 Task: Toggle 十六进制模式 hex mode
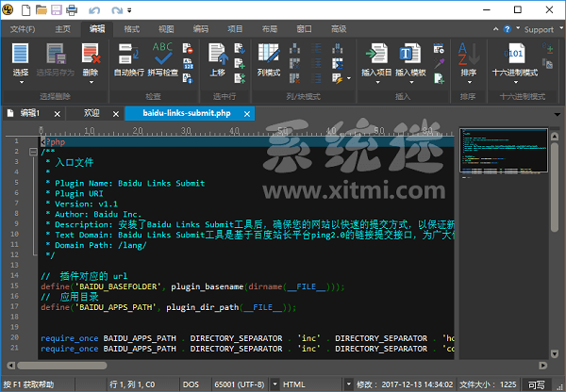pos(515,59)
